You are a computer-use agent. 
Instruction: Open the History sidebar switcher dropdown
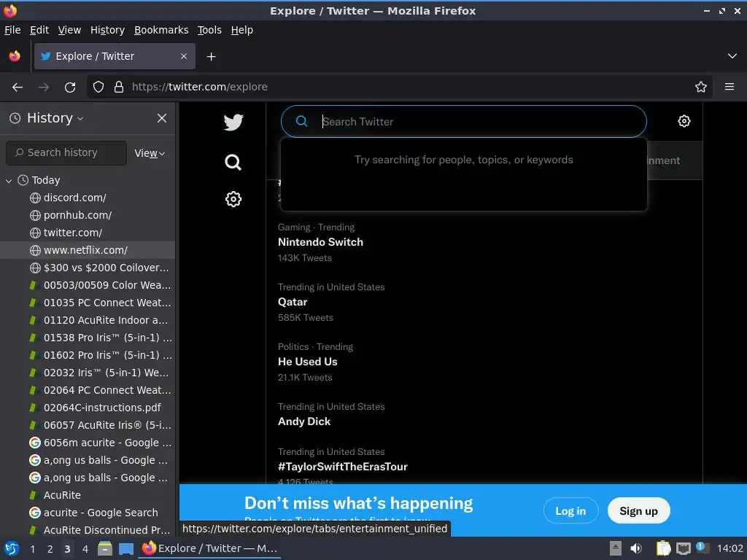47,118
